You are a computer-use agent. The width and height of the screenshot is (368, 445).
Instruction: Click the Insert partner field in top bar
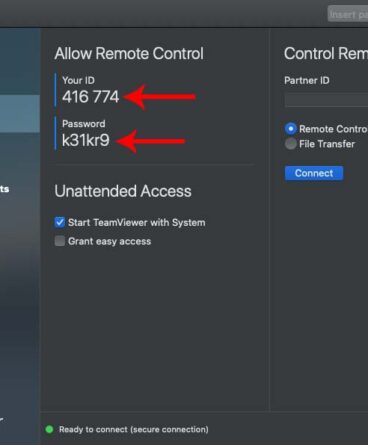(348, 14)
